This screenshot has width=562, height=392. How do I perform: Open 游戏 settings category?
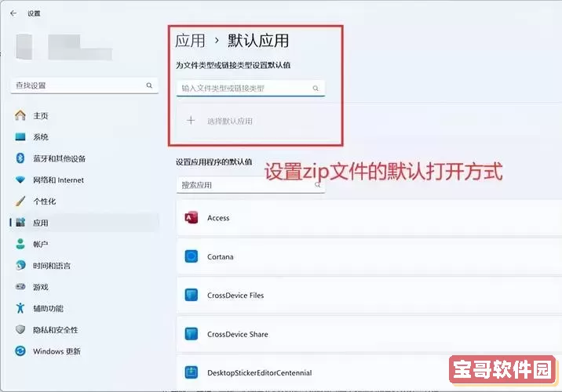pyautogui.click(x=84, y=287)
